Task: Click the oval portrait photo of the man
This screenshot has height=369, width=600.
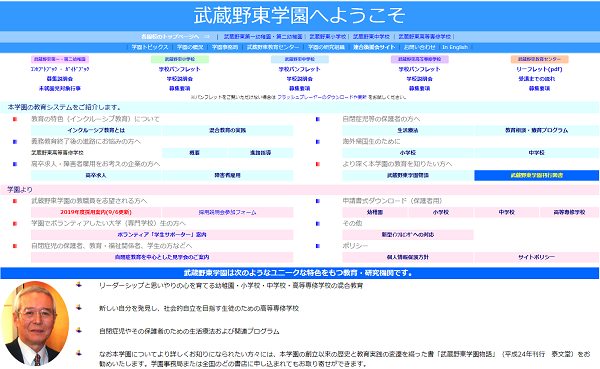Action: [x=35, y=323]
